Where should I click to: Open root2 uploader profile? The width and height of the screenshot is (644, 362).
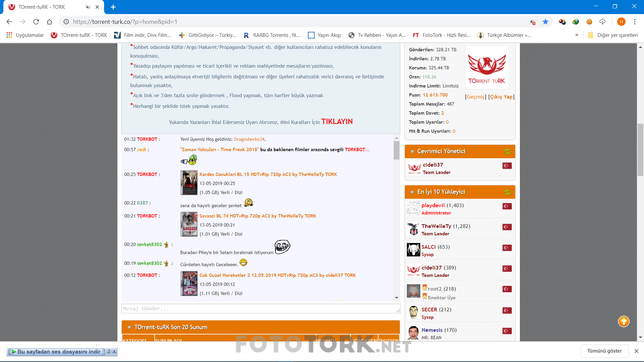pyautogui.click(x=435, y=289)
